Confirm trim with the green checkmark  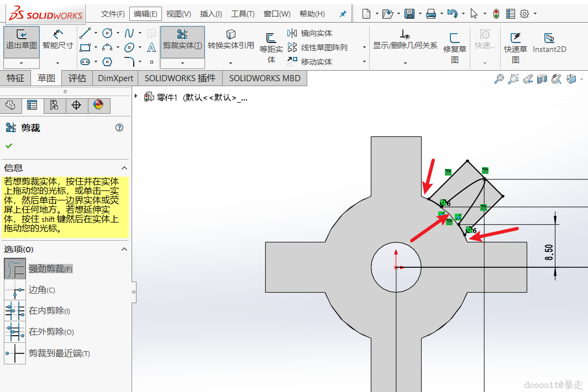tap(9, 146)
